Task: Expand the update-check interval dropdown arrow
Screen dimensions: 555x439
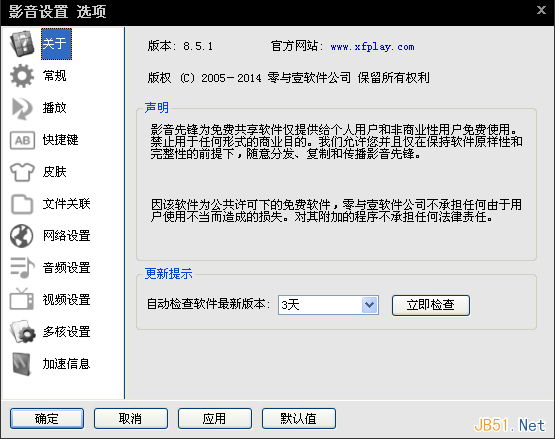Action: tap(370, 305)
